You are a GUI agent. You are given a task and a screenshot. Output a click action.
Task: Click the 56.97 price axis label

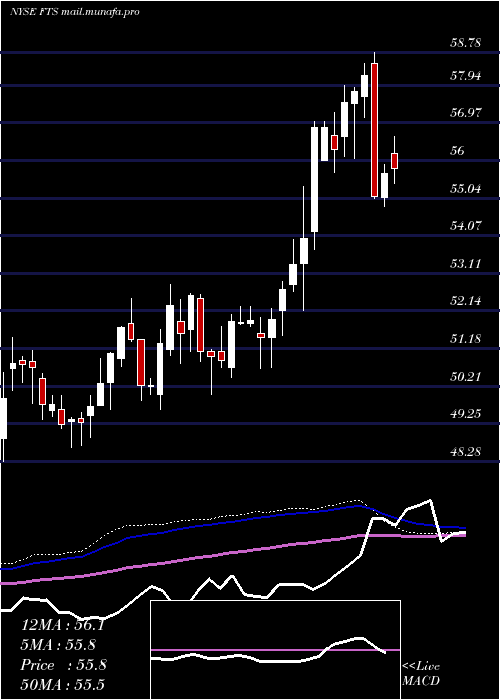[466, 112]
